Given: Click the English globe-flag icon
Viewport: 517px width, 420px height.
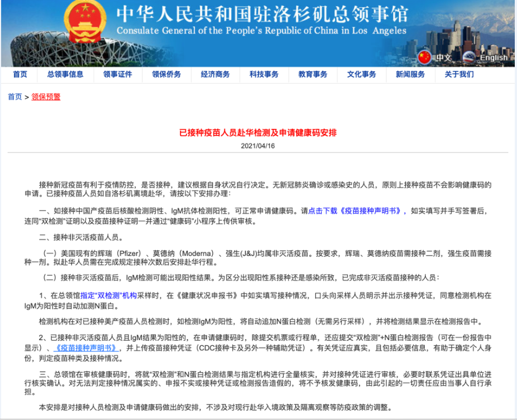Looking at the screenshot, I should point(470,57).
